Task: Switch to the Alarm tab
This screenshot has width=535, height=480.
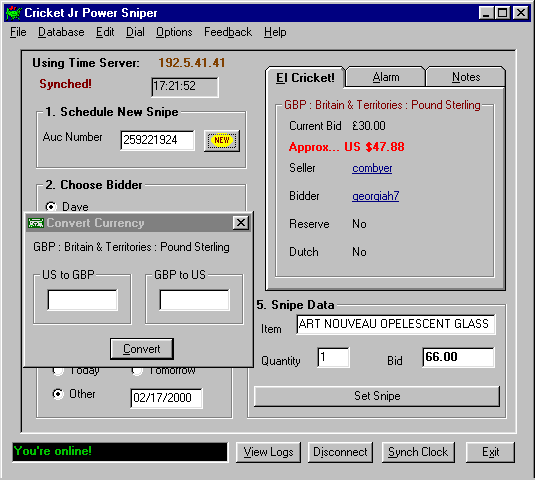Action: [x=386, y=77]
